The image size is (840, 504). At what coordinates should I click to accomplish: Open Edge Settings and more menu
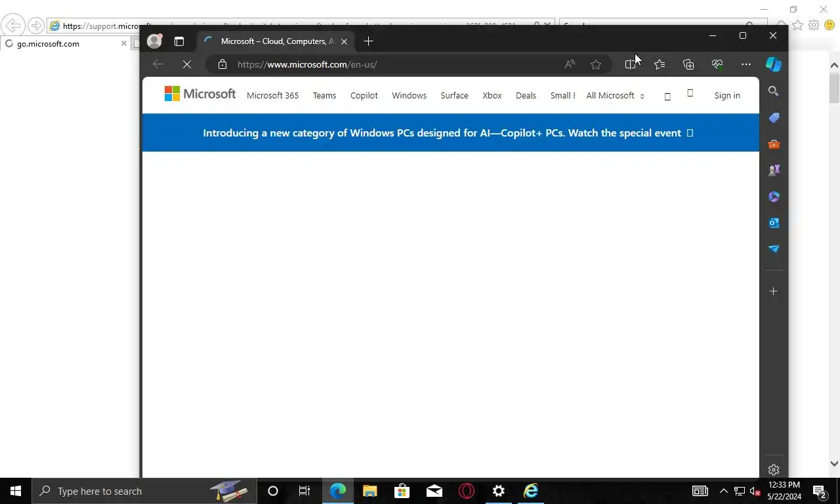coord(746,64)
